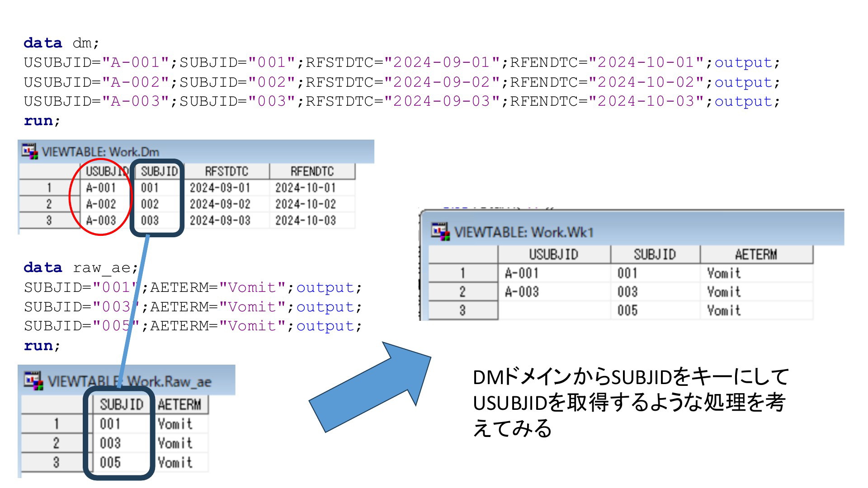Click cell 2024-09-02 in Work.Dm

(x=226, y=204)
